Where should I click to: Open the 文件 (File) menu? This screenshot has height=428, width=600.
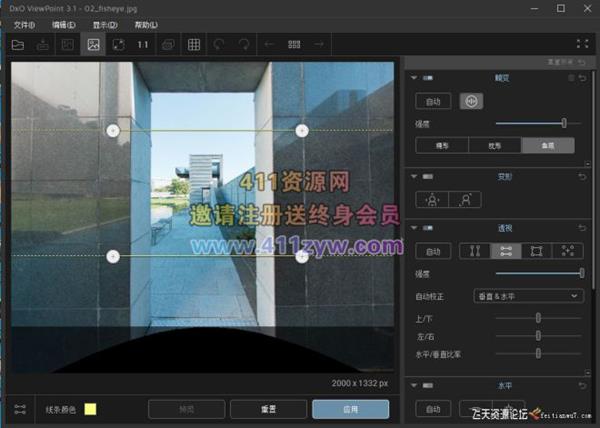pos(24,24)
